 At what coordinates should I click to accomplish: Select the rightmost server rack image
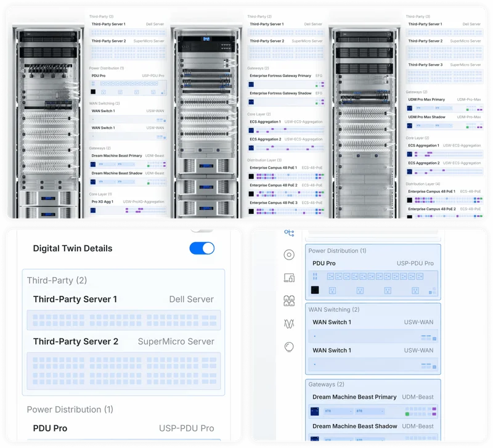[x=364, y=122]
